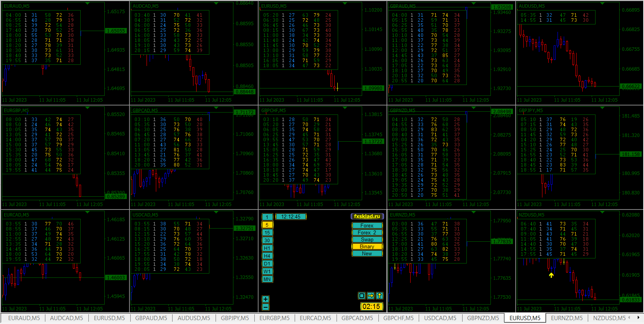This screenshot has width=644, height=324.
Task: Select the USDCAD,M5 tab
Action: coord(440,318)
